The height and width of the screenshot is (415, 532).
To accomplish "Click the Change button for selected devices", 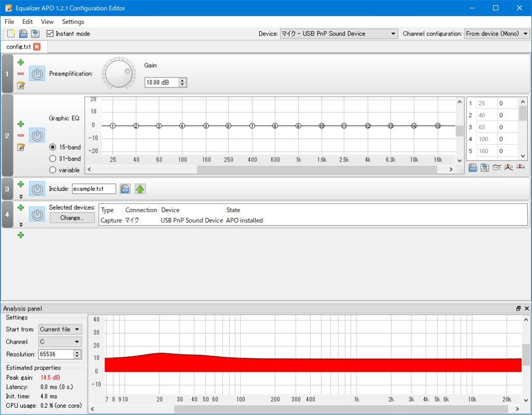I will (x=72, y=217).
